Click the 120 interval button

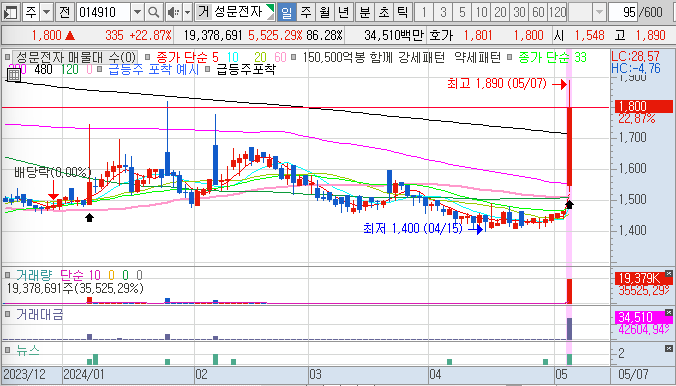point(557,12)
